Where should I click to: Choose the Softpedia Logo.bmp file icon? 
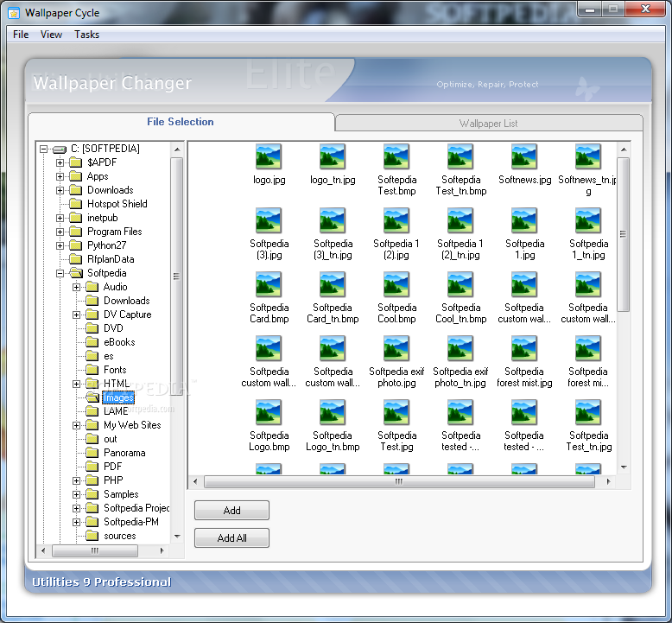[x=269, y=412]
